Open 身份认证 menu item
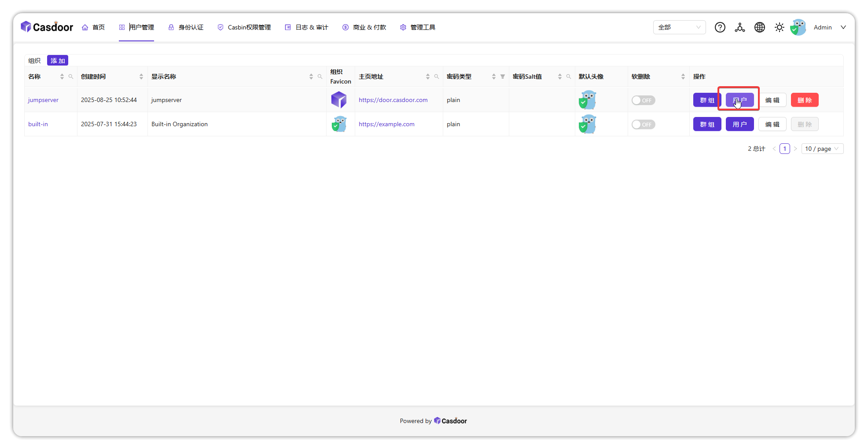This screenshot has height=445, width=868. [186, 27]
